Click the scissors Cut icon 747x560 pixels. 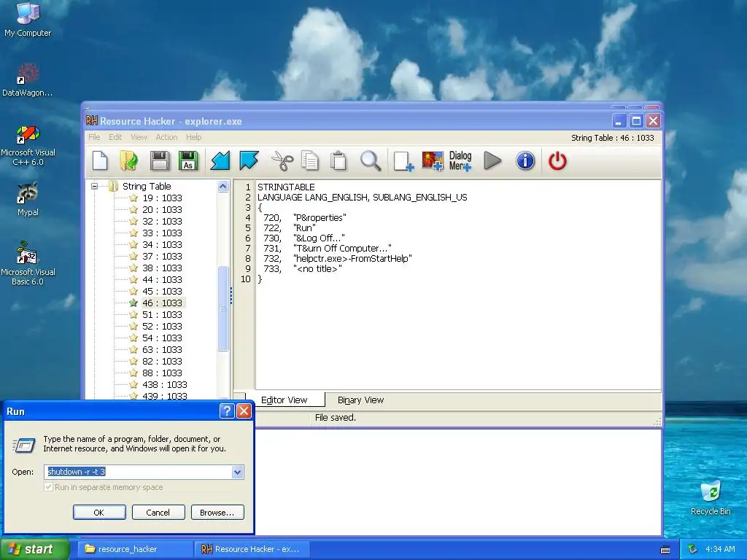tap(282, 160)
